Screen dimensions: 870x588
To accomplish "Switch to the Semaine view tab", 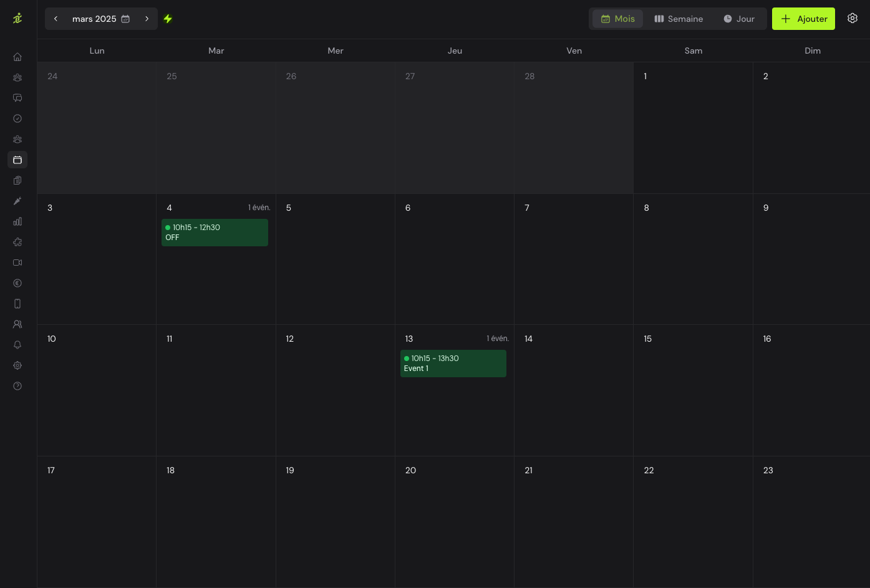I will click(679, 19).
